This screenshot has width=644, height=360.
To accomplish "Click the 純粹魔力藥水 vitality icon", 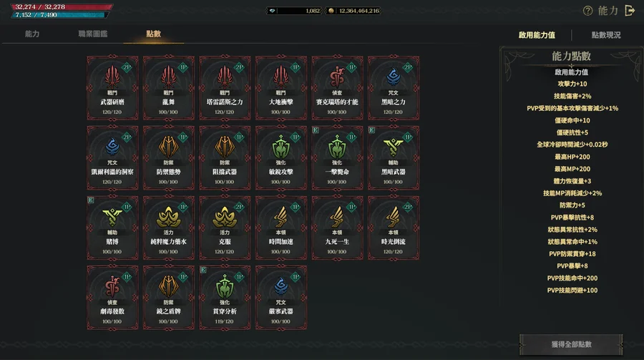I will 168,217.
